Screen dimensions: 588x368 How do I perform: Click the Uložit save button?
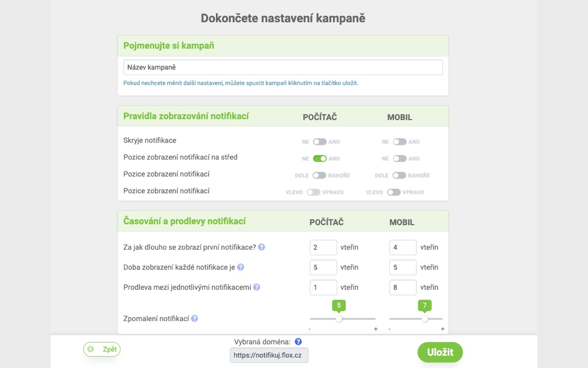(x=440, y=352)
